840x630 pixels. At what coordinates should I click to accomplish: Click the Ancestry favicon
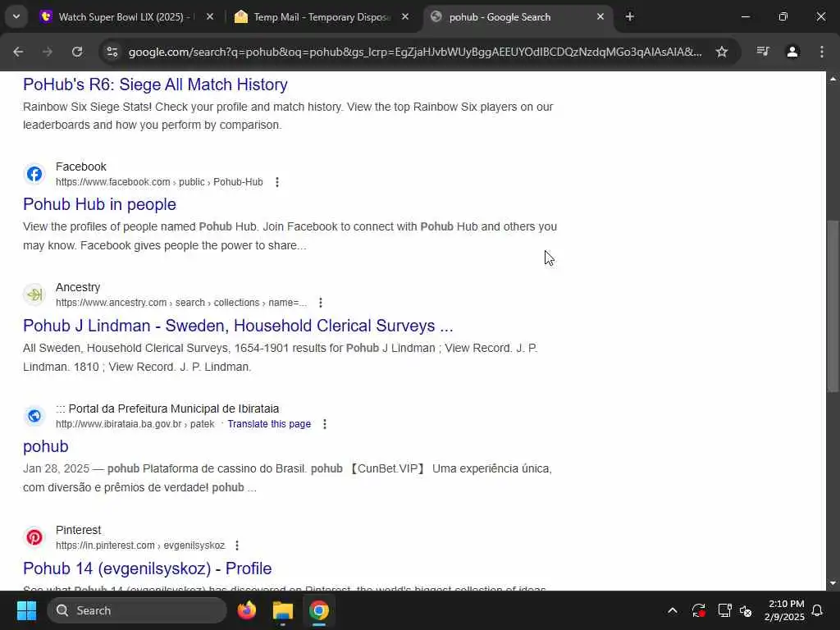(x=34, y=294)
